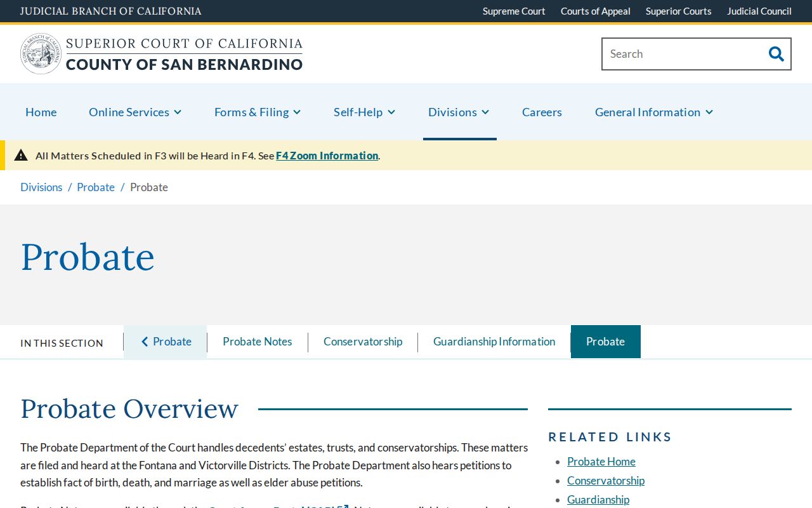Click the back chevron beside Probate
This screenshot has width=812, height=508.
coord(145,342)
